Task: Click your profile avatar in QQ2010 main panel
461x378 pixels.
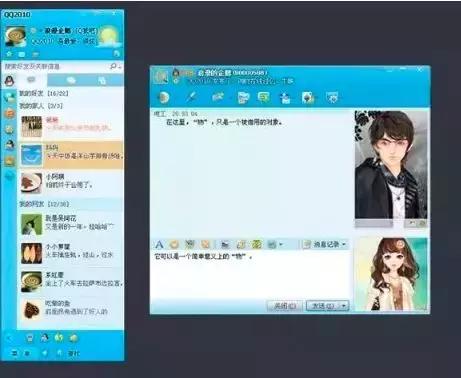Action: click(15, 36)
